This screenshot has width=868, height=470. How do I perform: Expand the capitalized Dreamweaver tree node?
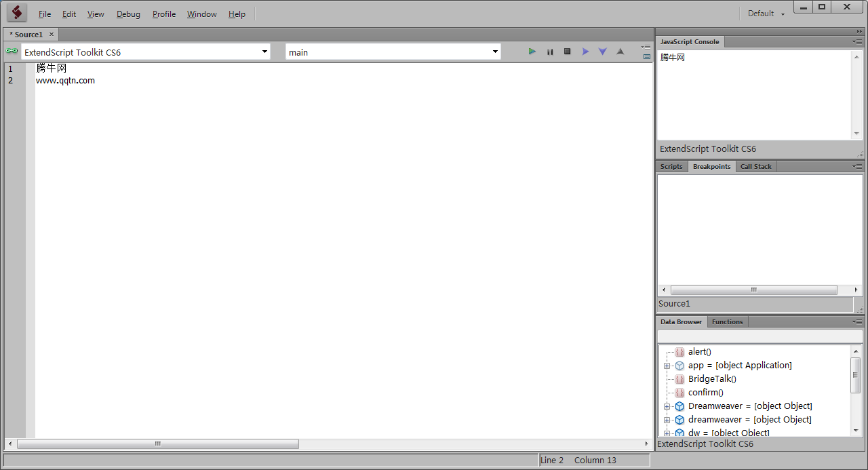[667, 406]
